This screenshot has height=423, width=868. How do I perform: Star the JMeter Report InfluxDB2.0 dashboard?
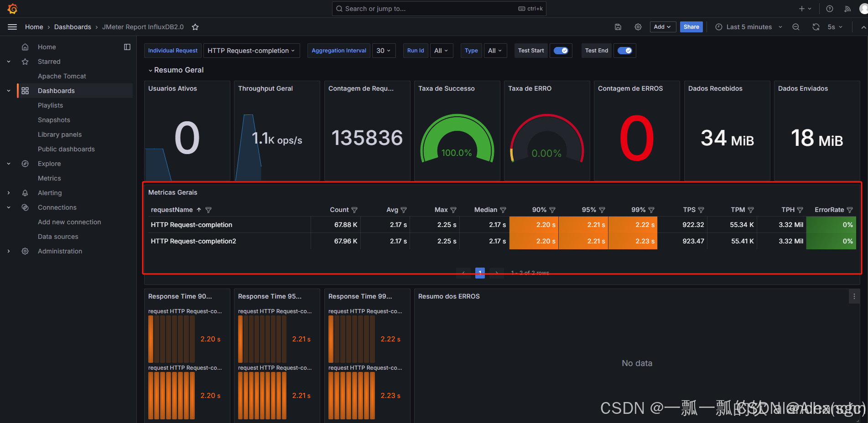[x=195, y=27]
